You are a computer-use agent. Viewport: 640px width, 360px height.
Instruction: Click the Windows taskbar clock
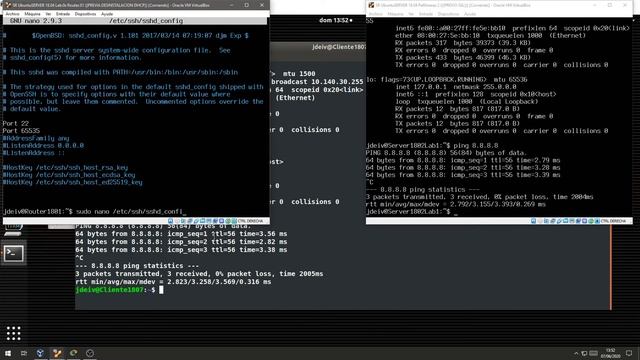coord(611,353)
